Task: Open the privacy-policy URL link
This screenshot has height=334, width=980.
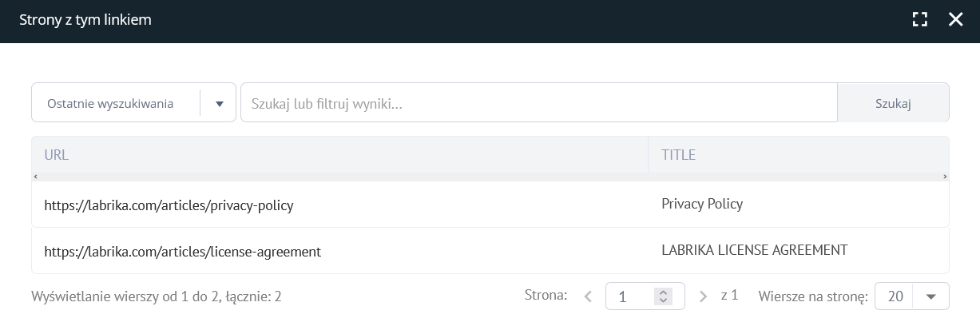Action: tap(169, 205)
